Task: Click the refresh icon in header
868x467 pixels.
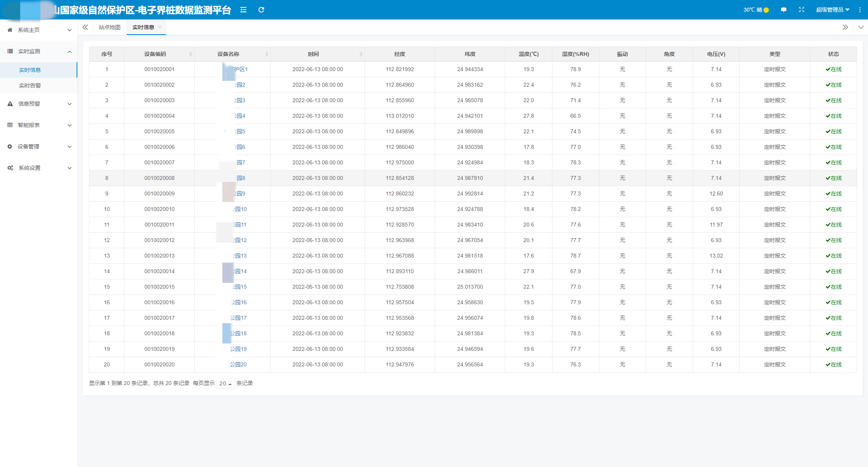Action: (x=261, y=10)
